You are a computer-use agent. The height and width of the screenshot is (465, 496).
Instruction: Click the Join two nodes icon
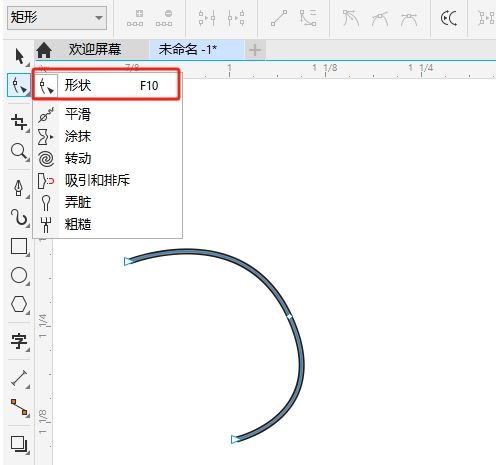[207, 18]
